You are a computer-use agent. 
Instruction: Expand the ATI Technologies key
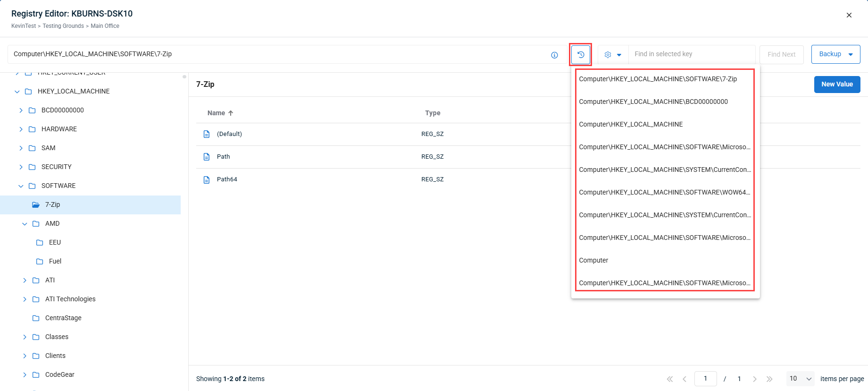tap(25, 299)
